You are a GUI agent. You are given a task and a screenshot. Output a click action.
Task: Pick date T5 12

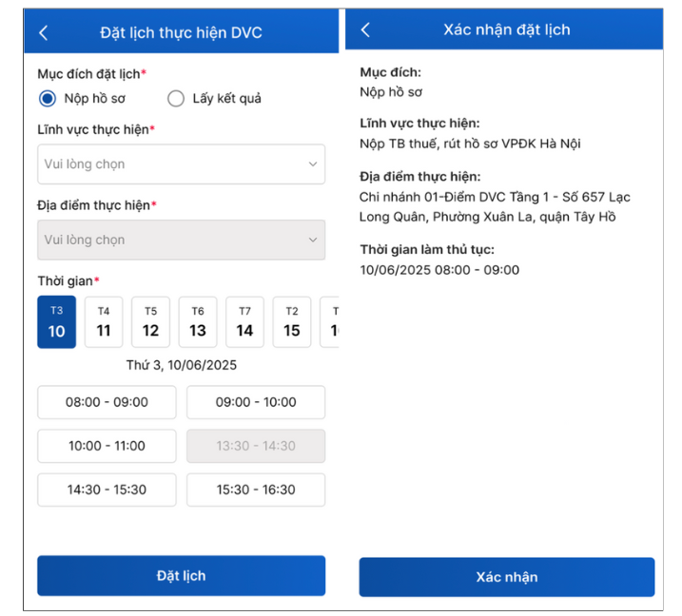pos(150,322)
